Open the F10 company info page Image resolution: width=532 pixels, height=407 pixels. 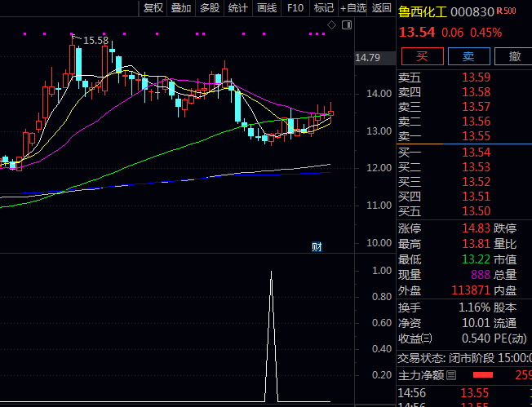tap(295, 8)
